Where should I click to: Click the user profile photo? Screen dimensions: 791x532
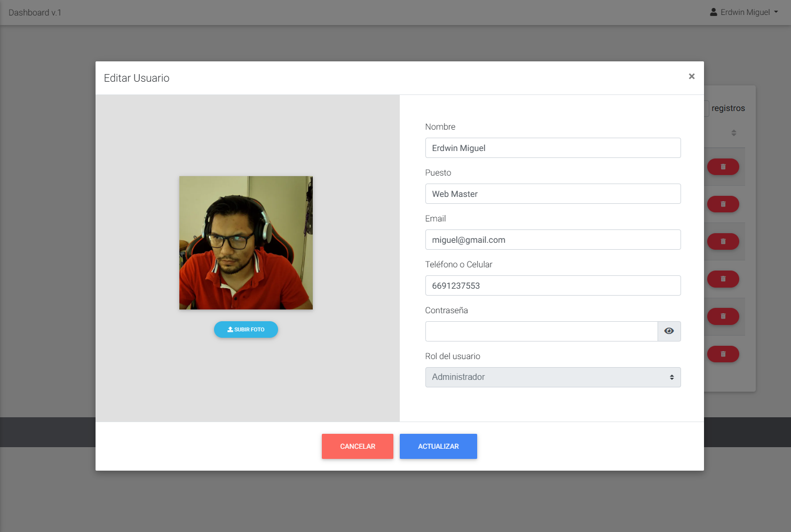coord(246,243)
